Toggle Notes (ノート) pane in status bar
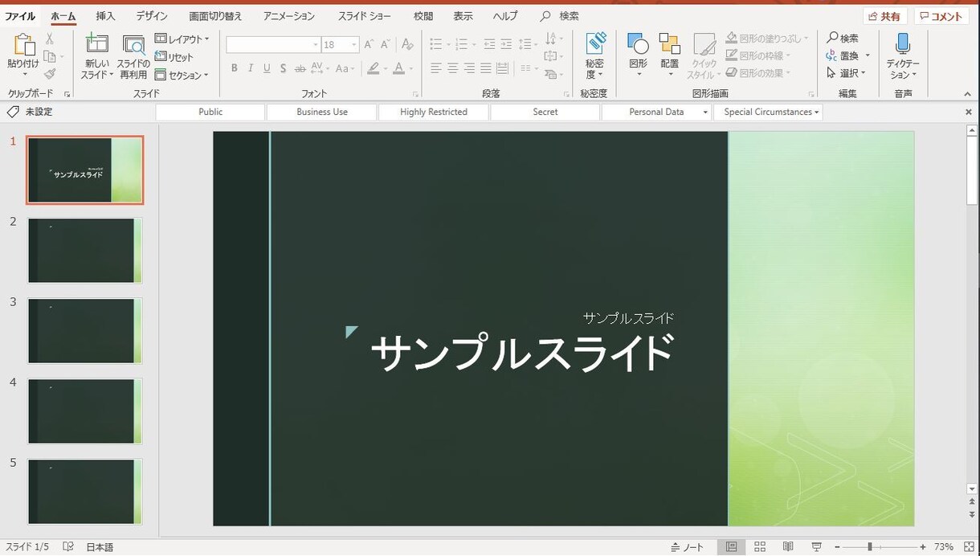Screen dimensions: 980x556 [x=688, y=547]
